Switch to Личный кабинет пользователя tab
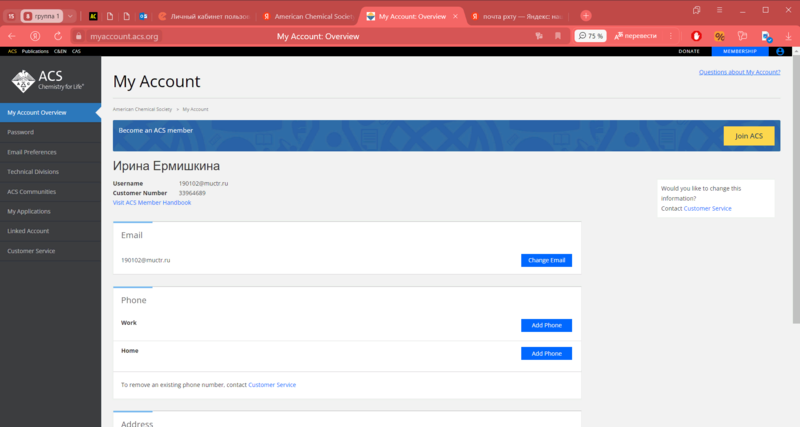The width and height of the screenshot is (800, 427). [x=204, y=16]
